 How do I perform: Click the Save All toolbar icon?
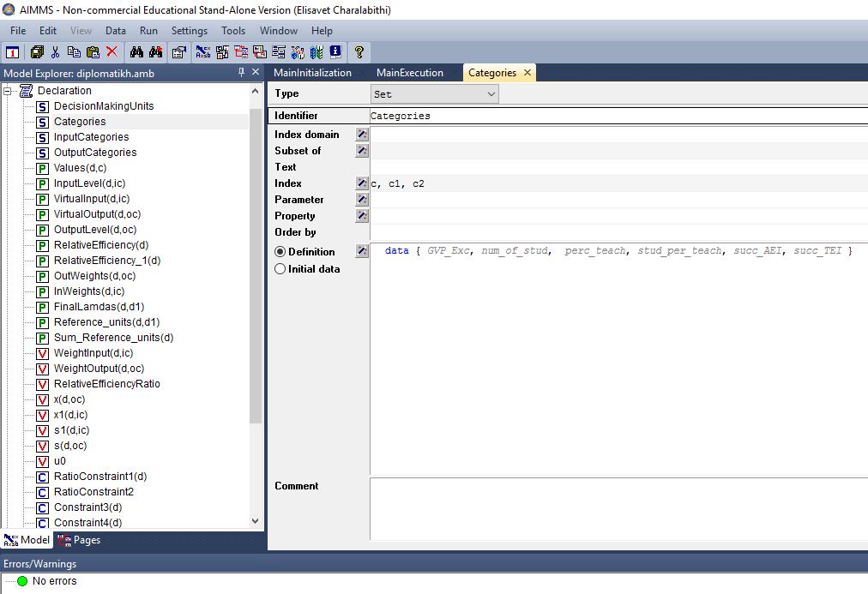pos(37,52)
